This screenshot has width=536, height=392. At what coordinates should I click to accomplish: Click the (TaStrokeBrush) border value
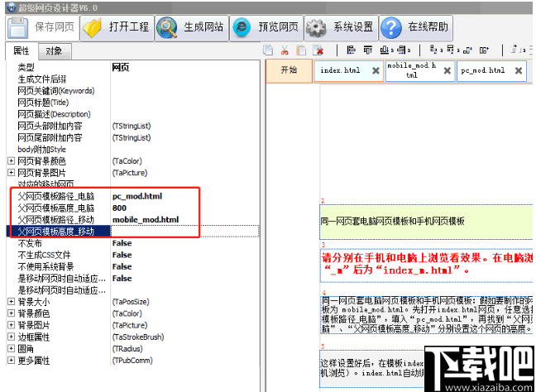click(138, 337)
